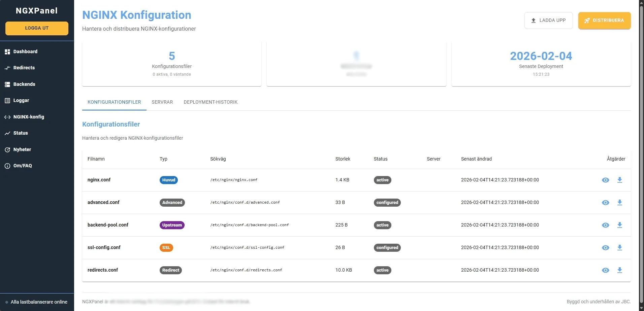This screenshot has width=644, height=311.
Task: Click the Redirect type chip
Action: [x=171, y=270]
